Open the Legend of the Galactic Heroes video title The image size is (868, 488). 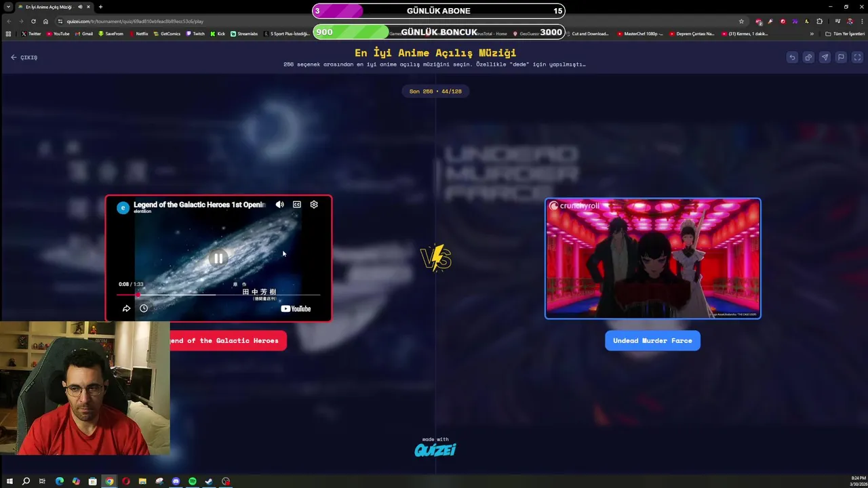pos(199,205)
